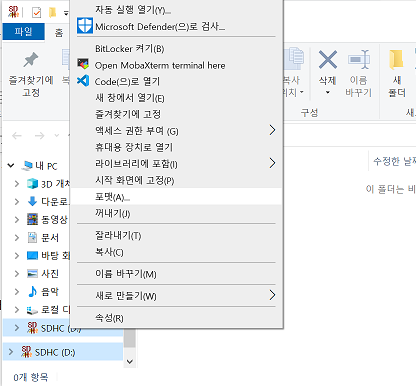Click the back navigation arrow
416x386 pixels.
point(17,135)
